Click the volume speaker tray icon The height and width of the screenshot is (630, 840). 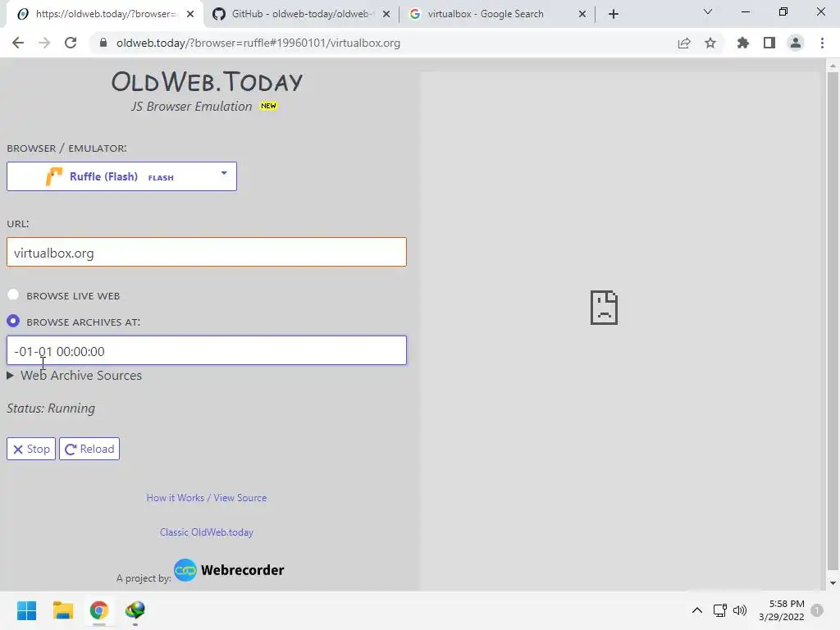[x=740, y=610]
